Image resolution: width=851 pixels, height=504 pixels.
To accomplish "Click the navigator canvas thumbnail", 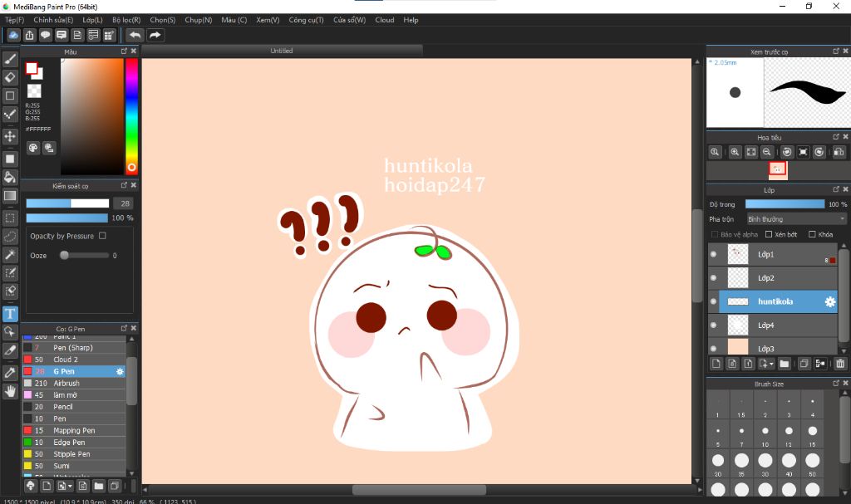I will (778, 170).
